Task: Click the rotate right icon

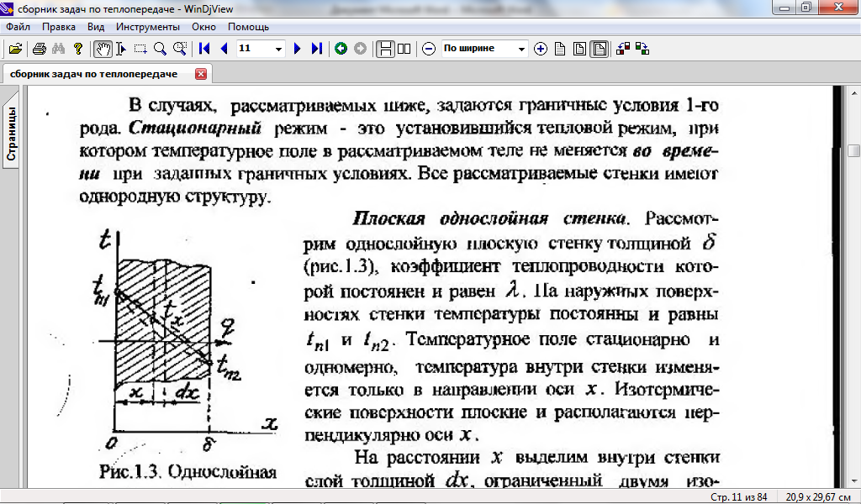Action: tap(642, 49)
